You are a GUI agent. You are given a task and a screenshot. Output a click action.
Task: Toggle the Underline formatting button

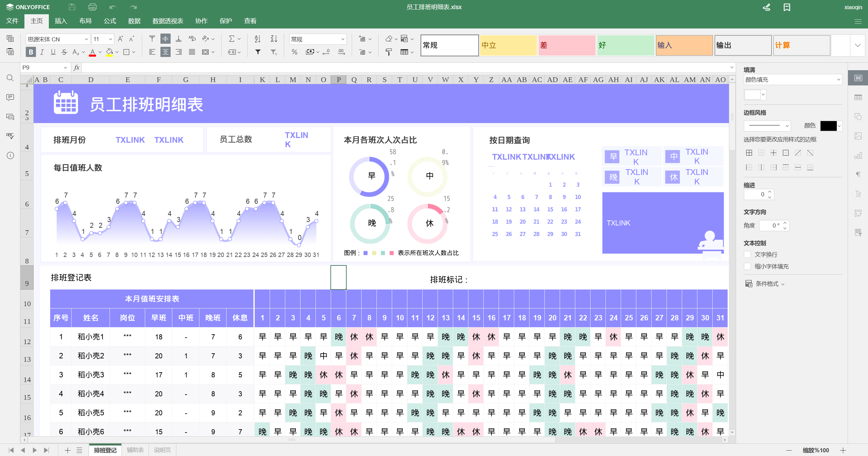pos(53,52)
